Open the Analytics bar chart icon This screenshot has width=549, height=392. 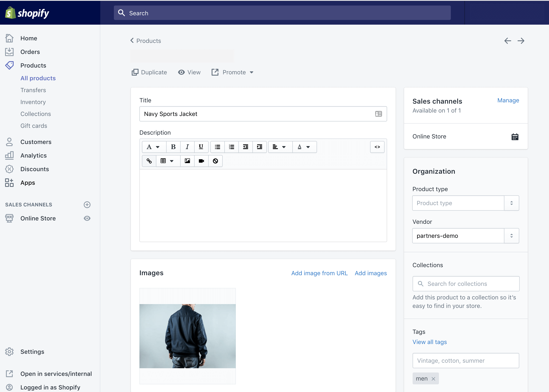coord(9,155)
